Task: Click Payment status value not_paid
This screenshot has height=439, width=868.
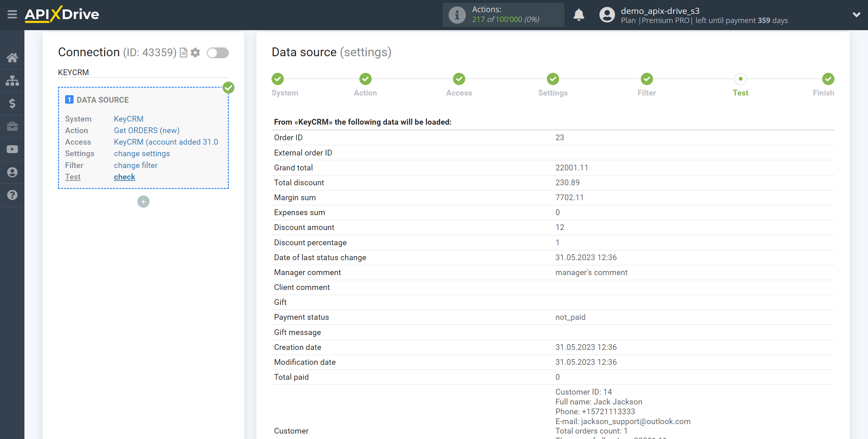Action: pyautogui.click(x=570, y=317)
